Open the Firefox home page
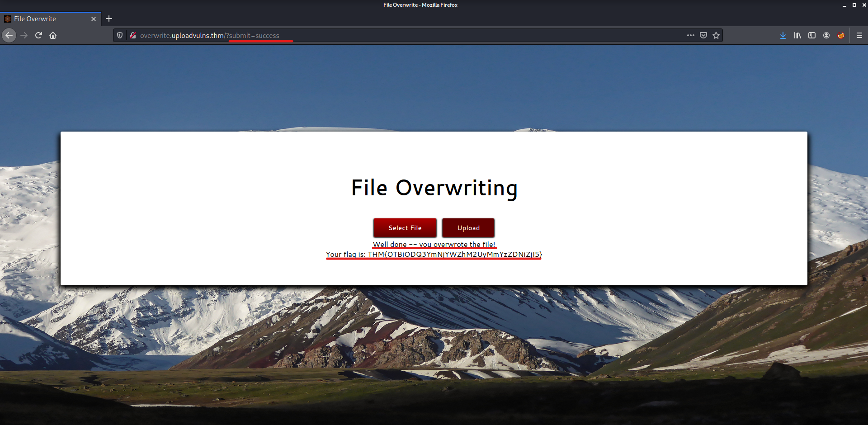 [x=53, y=35]
